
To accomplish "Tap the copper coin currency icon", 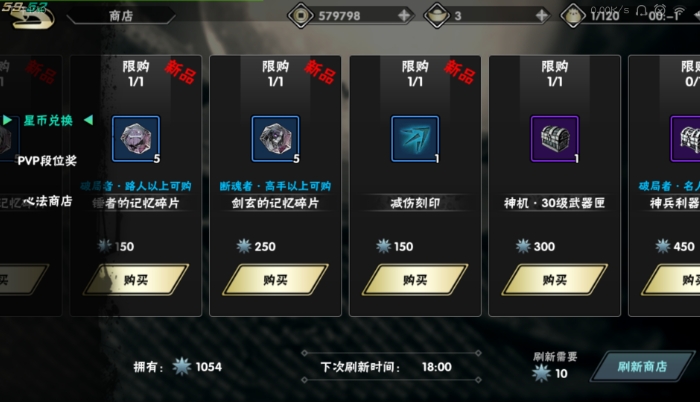I will [300, 16].
